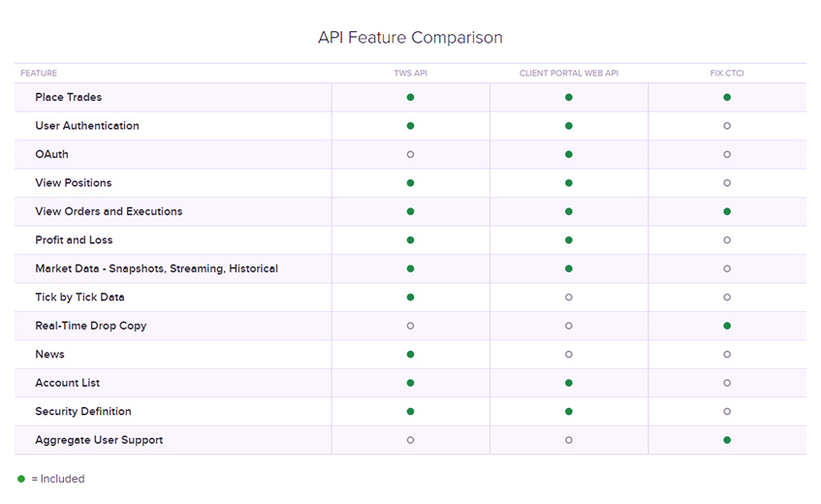The height and width of the screenshot is (504, 821).
Task: Click the green Included legend dot
Action: (x=21, y=479)
